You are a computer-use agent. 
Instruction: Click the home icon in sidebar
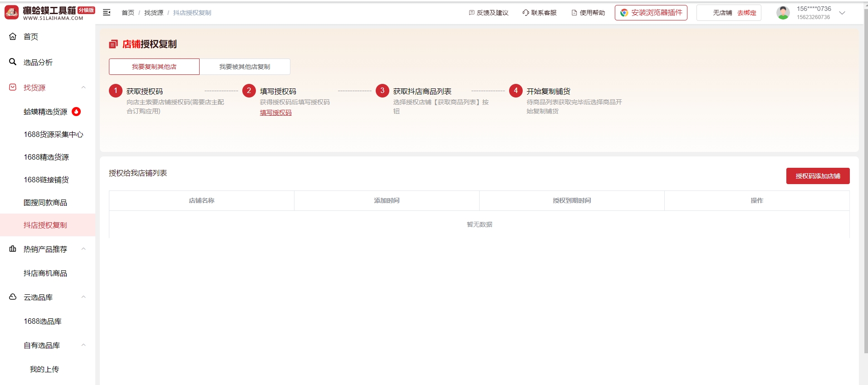tap(13, 36)
